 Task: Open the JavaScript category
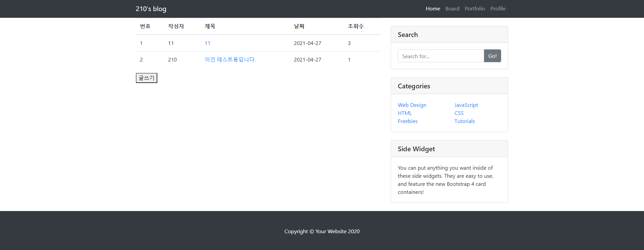[466, 105]
